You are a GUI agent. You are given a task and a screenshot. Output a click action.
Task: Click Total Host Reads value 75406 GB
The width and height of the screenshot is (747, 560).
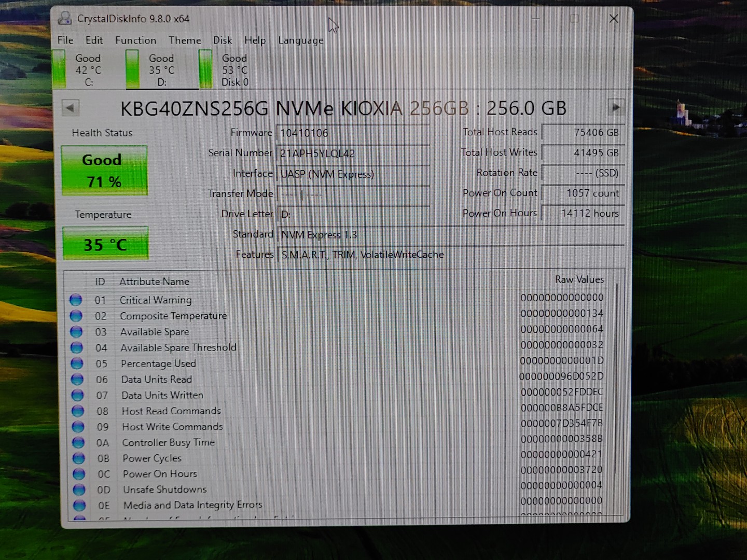(583, 132)
